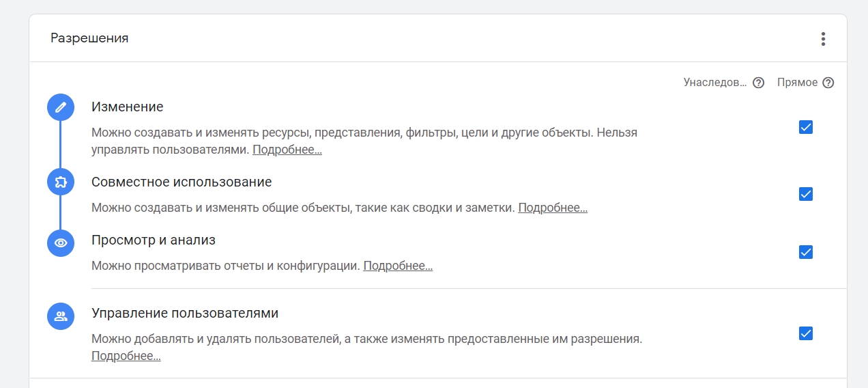Click the Совместное использование title
The height and width of the screenshot is (388, 868).
pyautogui.click(x=182, y=182)
